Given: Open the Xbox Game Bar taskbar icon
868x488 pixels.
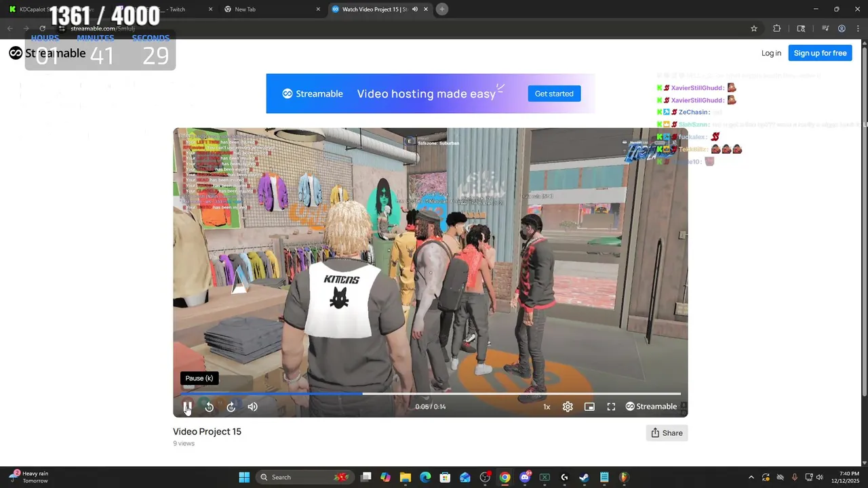Looking at the screenshot, I should [x=545, y=477].
